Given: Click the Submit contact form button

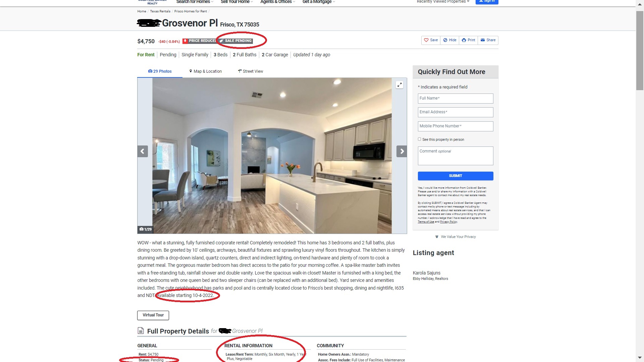Looking at the screenshot, I should 455,176.
